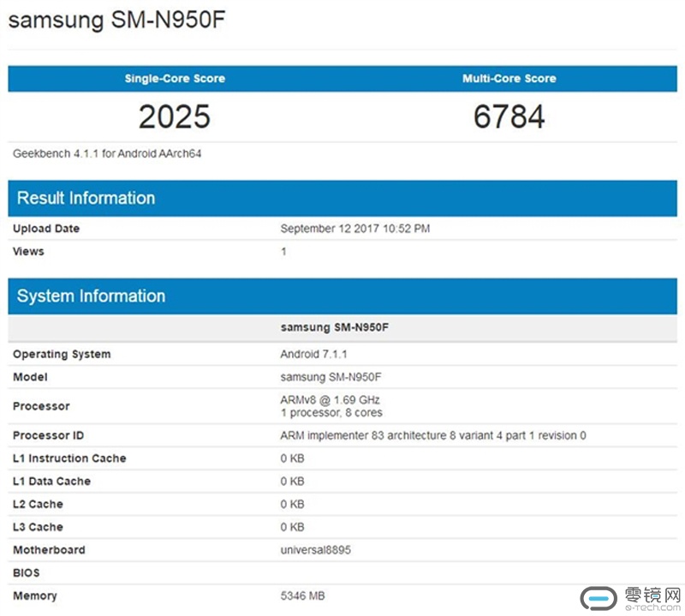Click the page title samsung SM-N950F
This screenshot has height=616, width=685.
pos(116,20)
